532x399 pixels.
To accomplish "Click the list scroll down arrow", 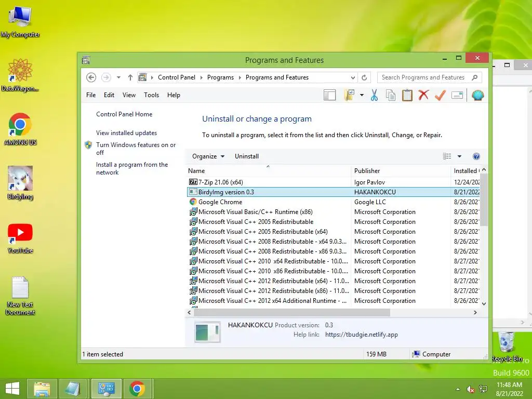I will pos(484,303).
